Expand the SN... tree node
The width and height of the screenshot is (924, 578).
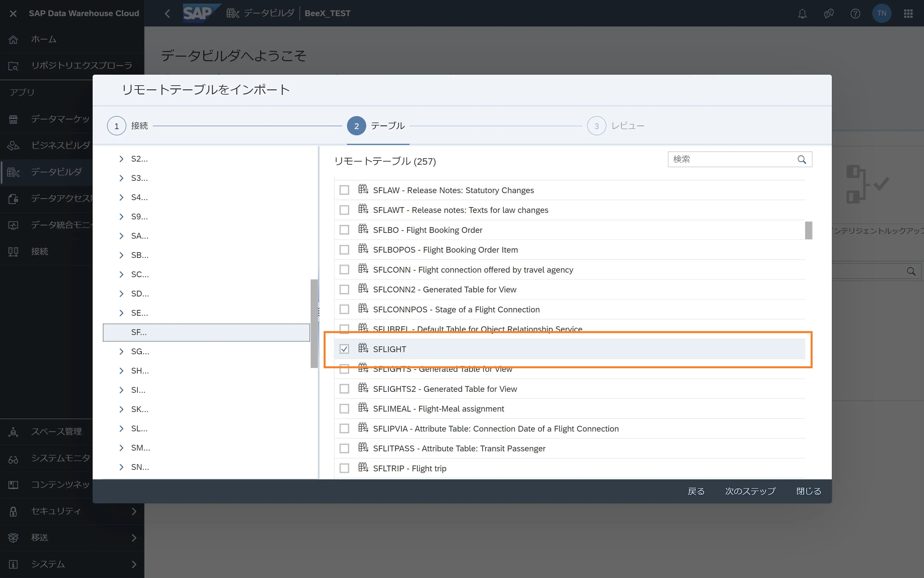(122, 467)
